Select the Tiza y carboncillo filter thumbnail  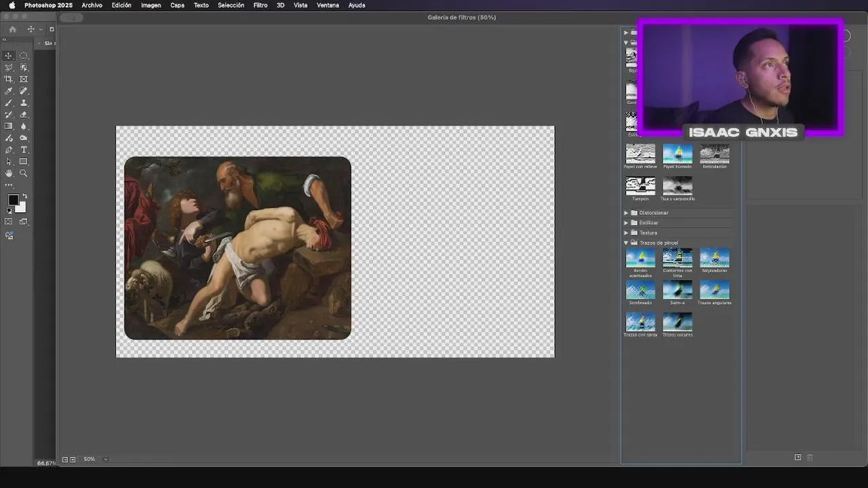click(x=677, y=186)
